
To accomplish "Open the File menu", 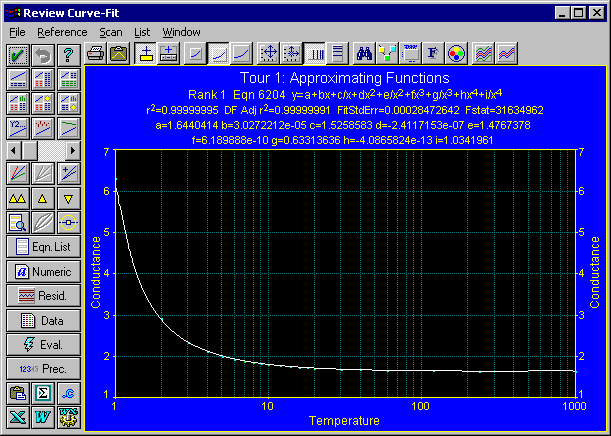I will (x=17, y=32).
